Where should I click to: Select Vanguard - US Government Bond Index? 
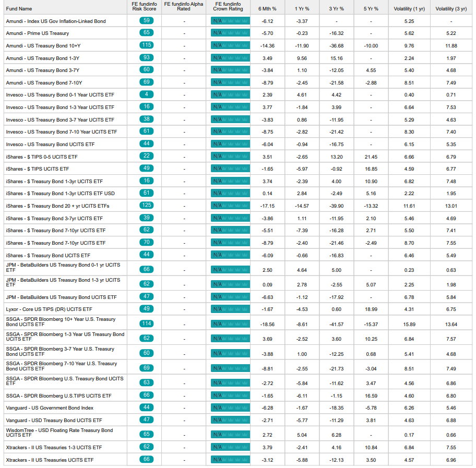(50, 408)
